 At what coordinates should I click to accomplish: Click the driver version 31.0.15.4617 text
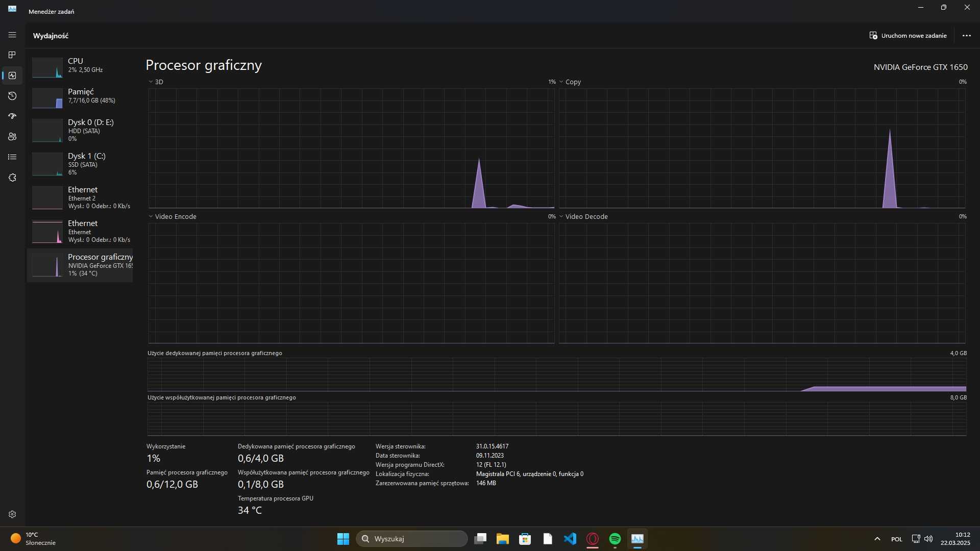tap(492, 446)
